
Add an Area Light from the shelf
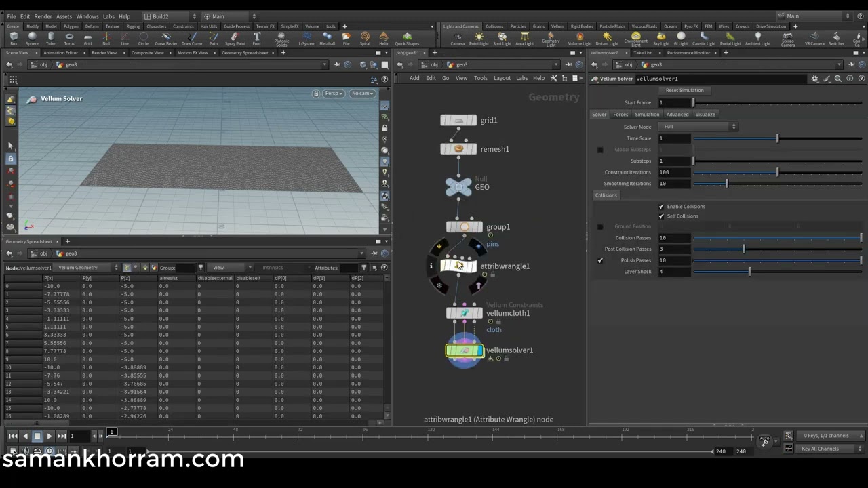tap(524, 38)
